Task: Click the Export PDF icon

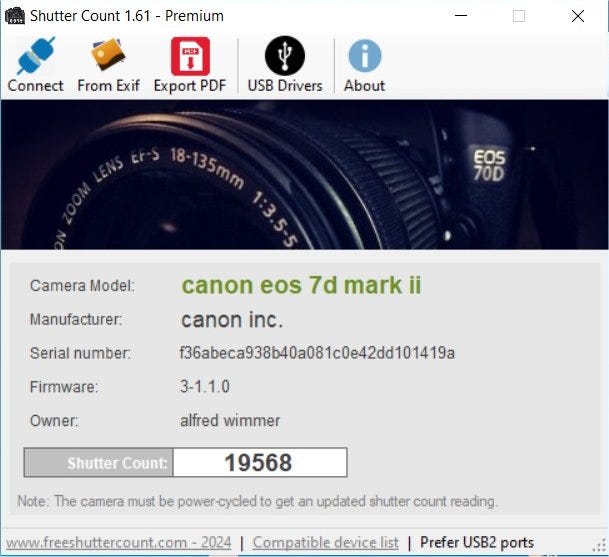Action: [x=190, y=56]
